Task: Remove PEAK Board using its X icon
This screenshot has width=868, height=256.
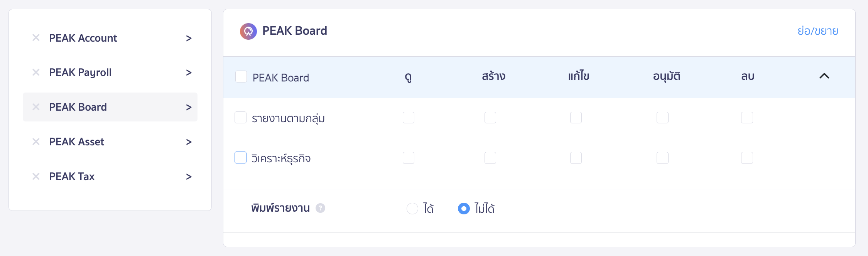Action: pyautogui.click(x=36, y=107)
